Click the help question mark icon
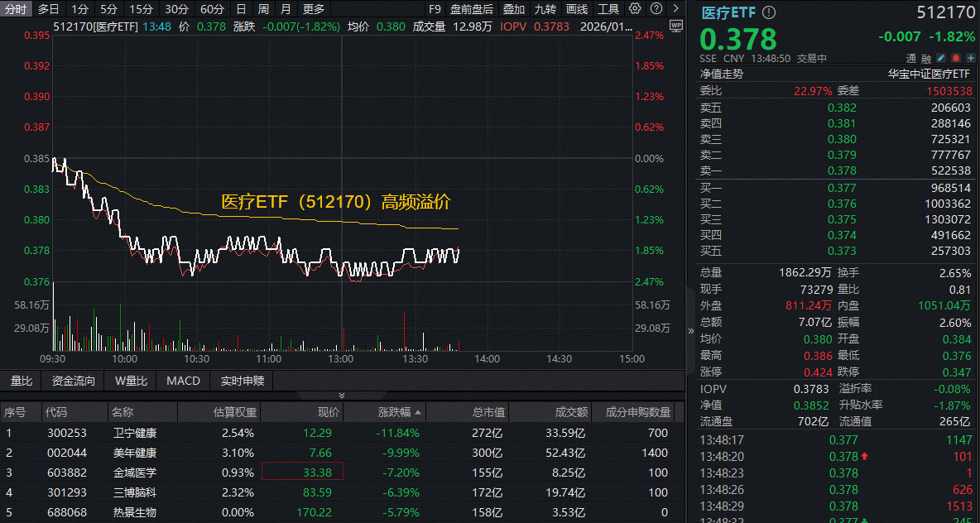Image resolution: width=980 pixels, height=523 pixels. pyautogui.click(x=655, y=9)
